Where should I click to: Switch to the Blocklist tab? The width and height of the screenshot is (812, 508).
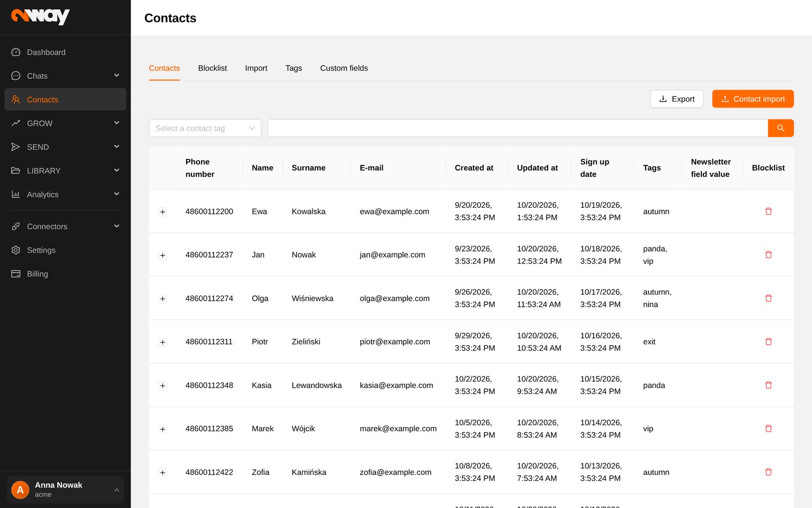coord(212,68)
